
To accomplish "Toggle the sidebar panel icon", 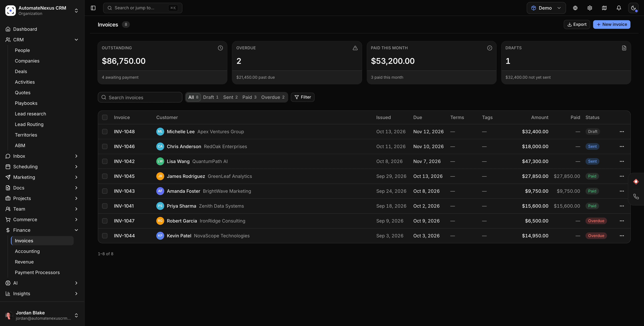I will (x=93, y=8).
